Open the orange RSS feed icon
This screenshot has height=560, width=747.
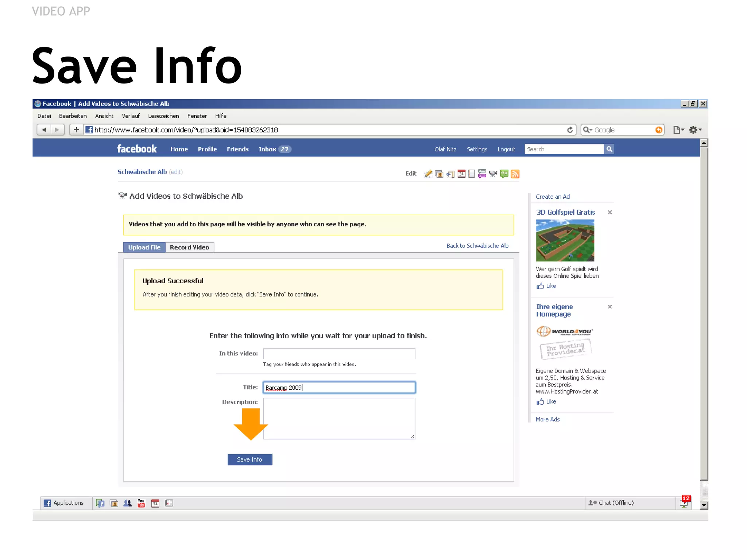[515, 174]
